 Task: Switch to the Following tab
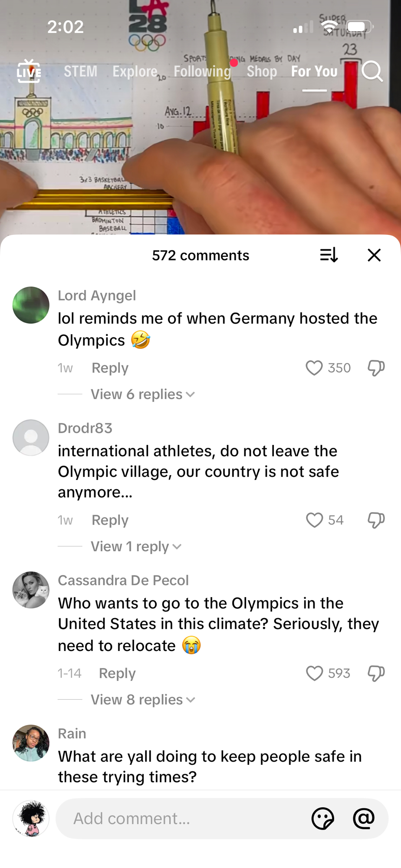pyautogui.click(x=202, y=72)
